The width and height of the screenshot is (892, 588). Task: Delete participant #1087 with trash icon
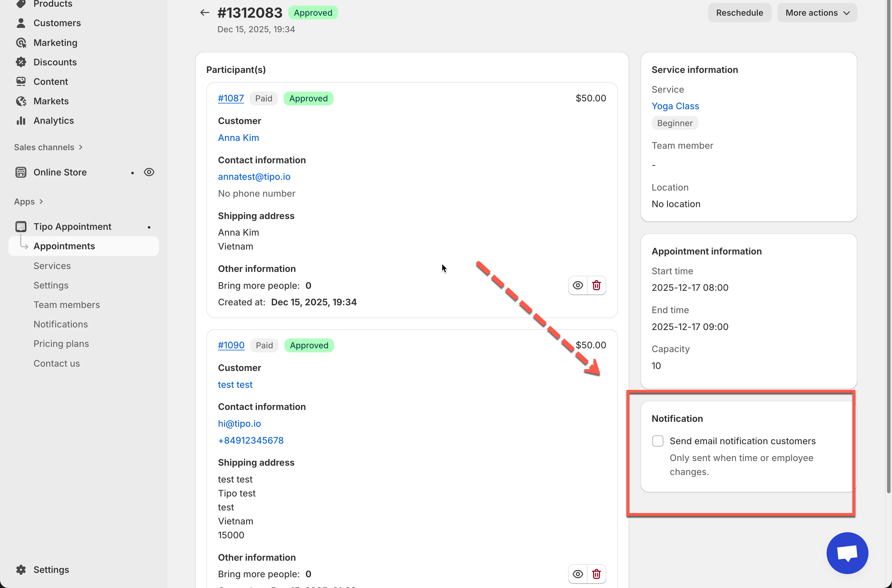tap(596, 285)
